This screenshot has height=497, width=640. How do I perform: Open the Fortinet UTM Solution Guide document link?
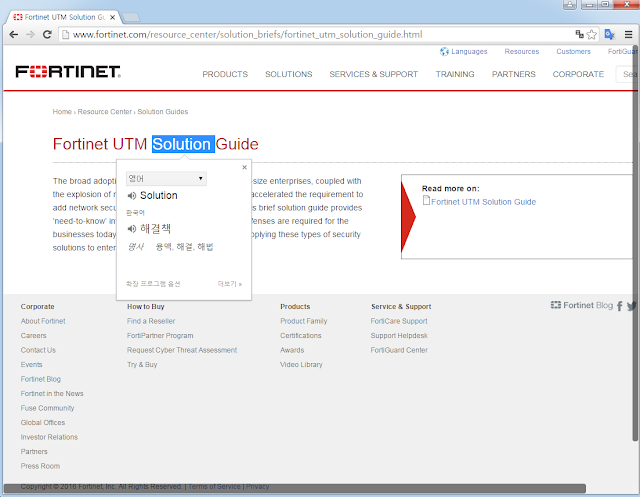483,202
